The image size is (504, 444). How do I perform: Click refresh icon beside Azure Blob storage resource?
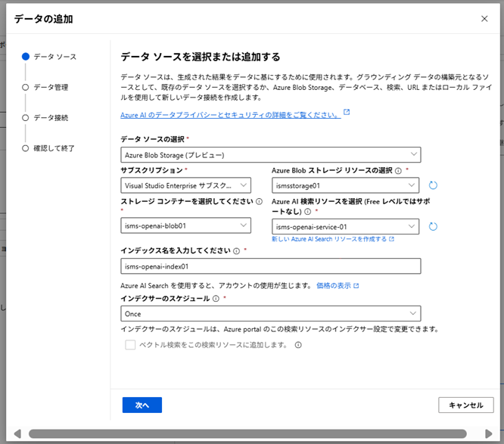click(x=434, y=185)
